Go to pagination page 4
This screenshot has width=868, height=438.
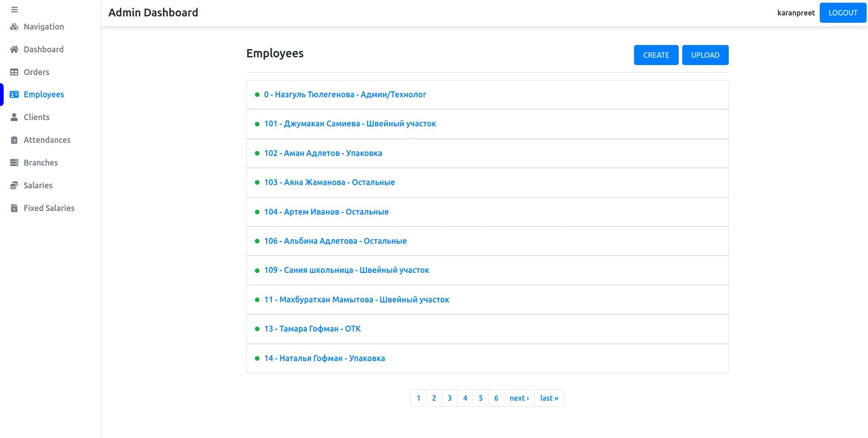pos(465,398)
